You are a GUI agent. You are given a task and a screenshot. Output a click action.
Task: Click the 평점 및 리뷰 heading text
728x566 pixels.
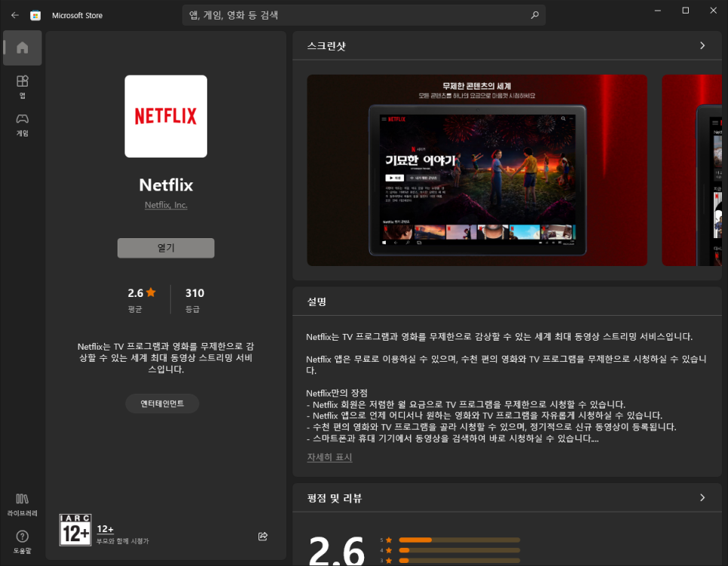[x=335, y=498]
